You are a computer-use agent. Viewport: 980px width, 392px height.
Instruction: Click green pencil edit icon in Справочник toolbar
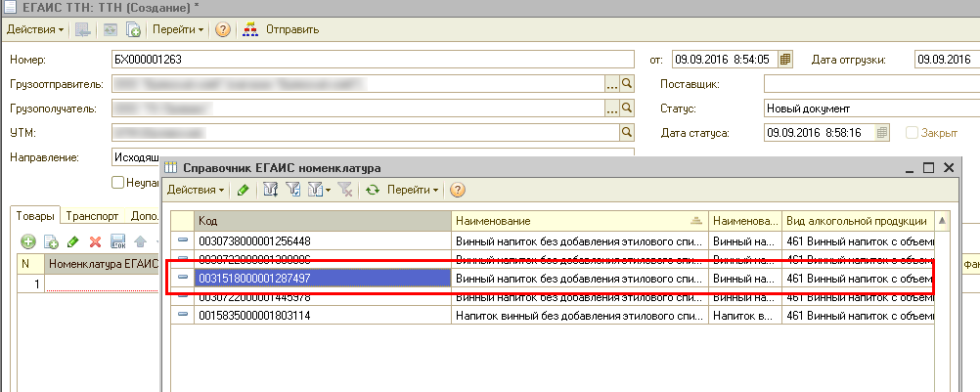(x=244, y=190)
